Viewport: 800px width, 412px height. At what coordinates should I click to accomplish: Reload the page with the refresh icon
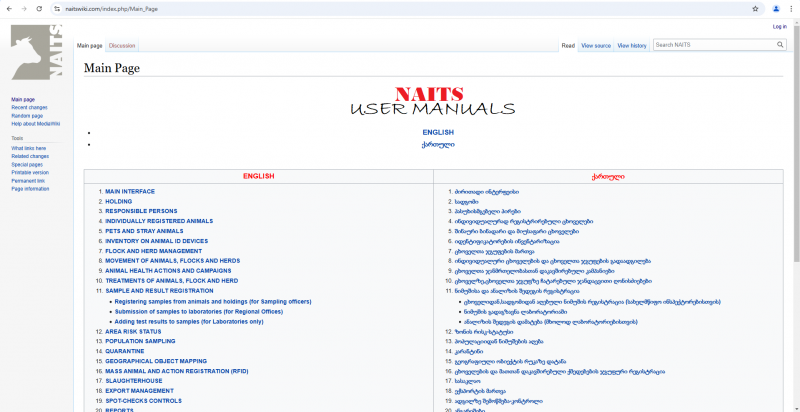pos(39,9)
